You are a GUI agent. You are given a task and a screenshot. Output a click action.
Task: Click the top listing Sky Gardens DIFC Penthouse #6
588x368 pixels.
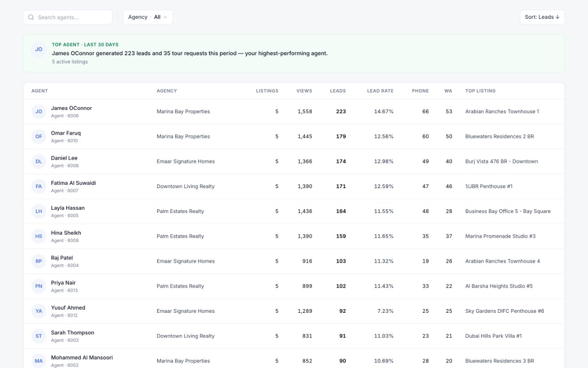505,311
